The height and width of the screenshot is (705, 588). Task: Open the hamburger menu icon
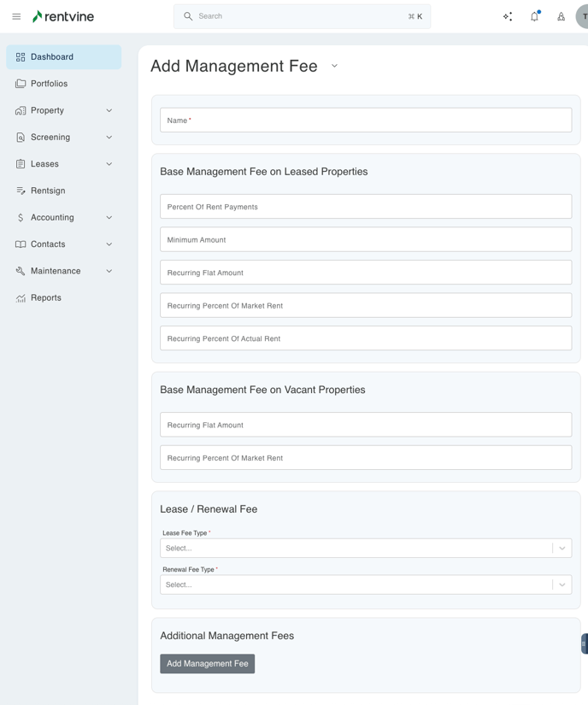click(x=16, y=16)
